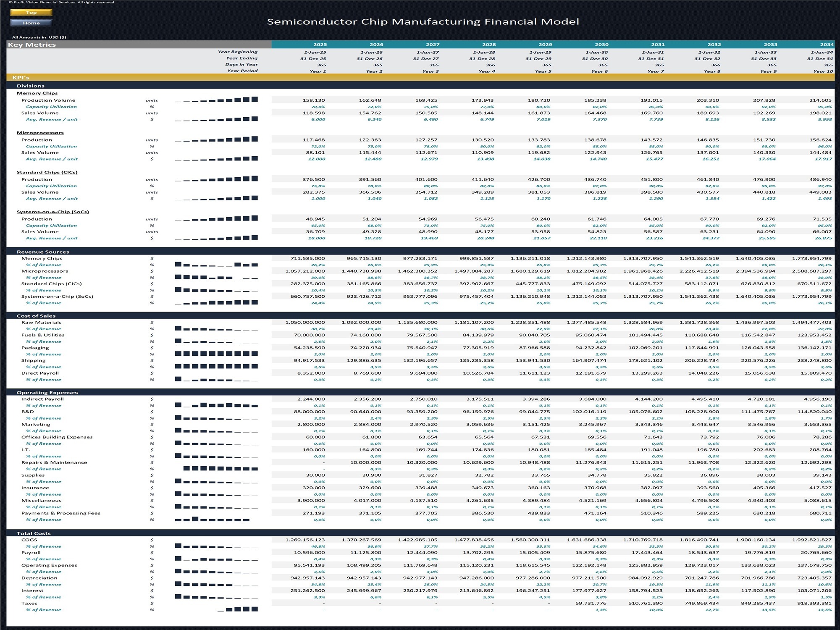Click the Year Period row label
Viewport: 840px width, 630px height.
click(x=242, y=71)
